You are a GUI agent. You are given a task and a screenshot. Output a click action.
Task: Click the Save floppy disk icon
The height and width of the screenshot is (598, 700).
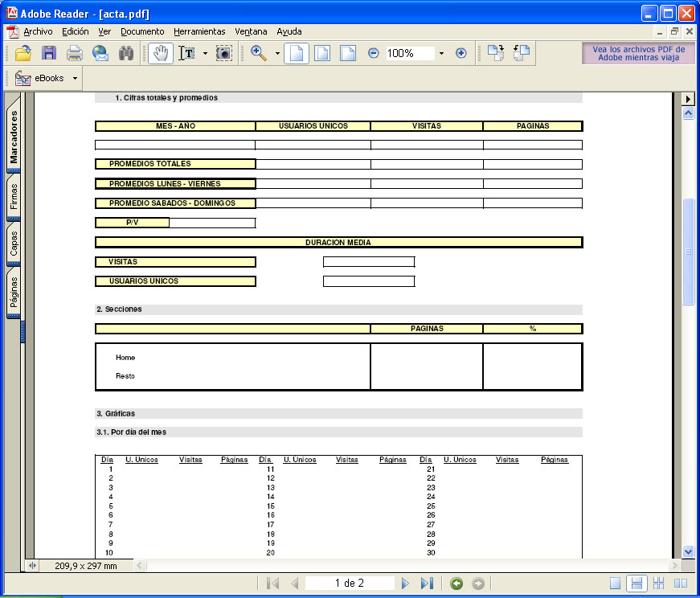coord(49,54)
